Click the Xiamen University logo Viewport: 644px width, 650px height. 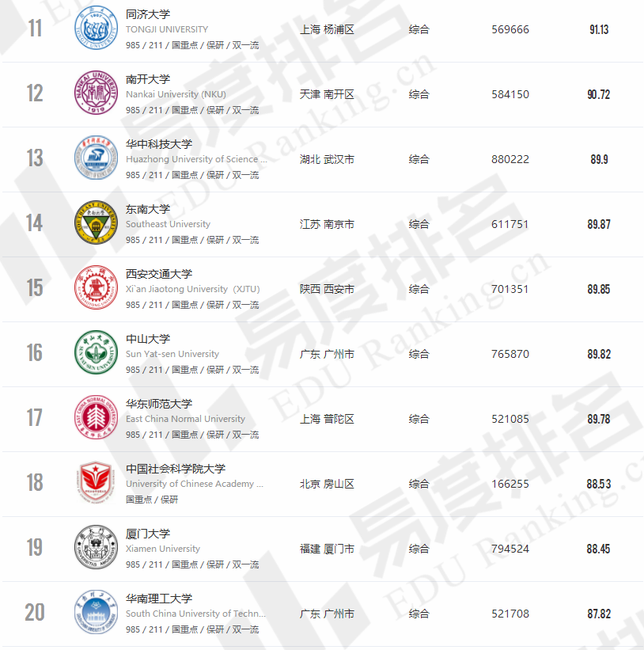96,549
